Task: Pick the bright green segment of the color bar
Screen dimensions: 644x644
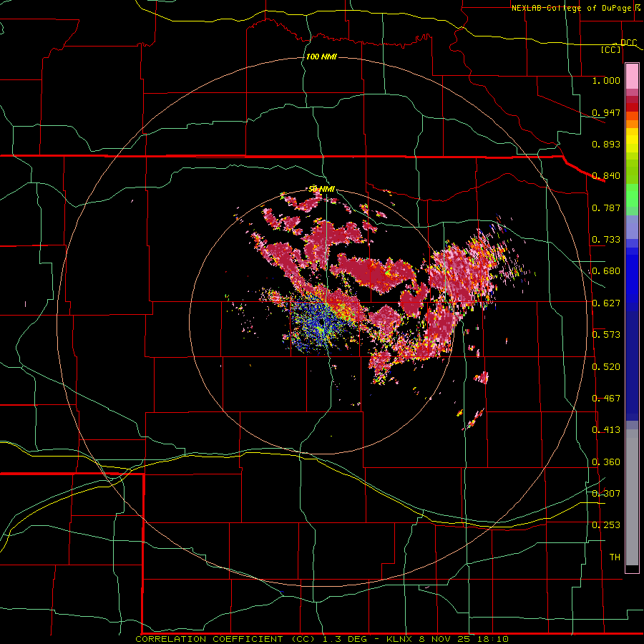Action: (632, 195)
